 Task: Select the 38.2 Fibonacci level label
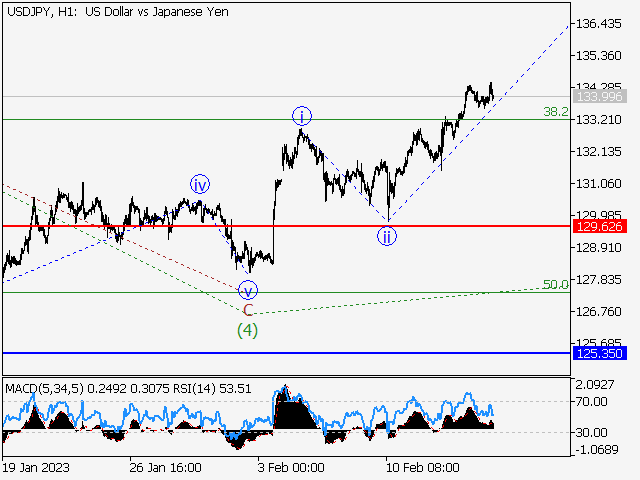556,111
